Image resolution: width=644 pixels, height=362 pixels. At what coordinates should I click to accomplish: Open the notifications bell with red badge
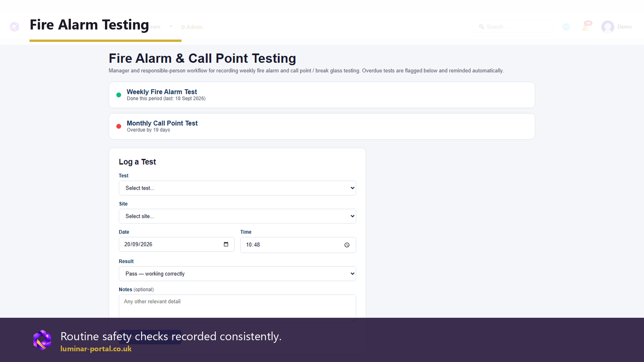[x=587, y=26]
